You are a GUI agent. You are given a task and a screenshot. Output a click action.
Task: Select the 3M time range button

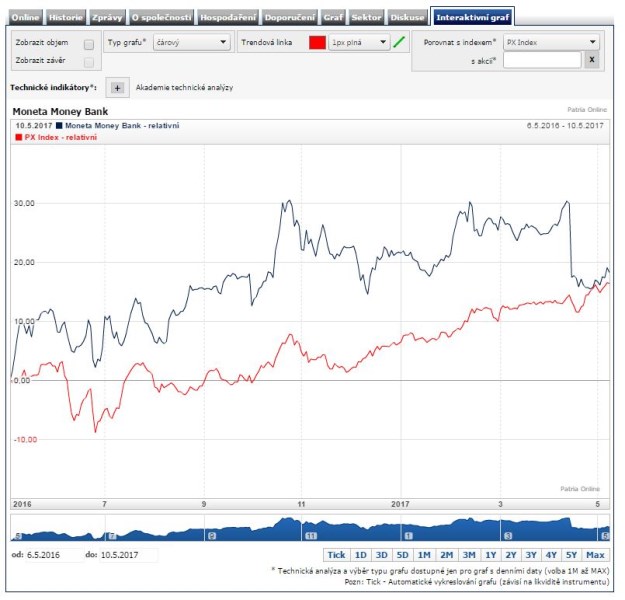(468, 555)
